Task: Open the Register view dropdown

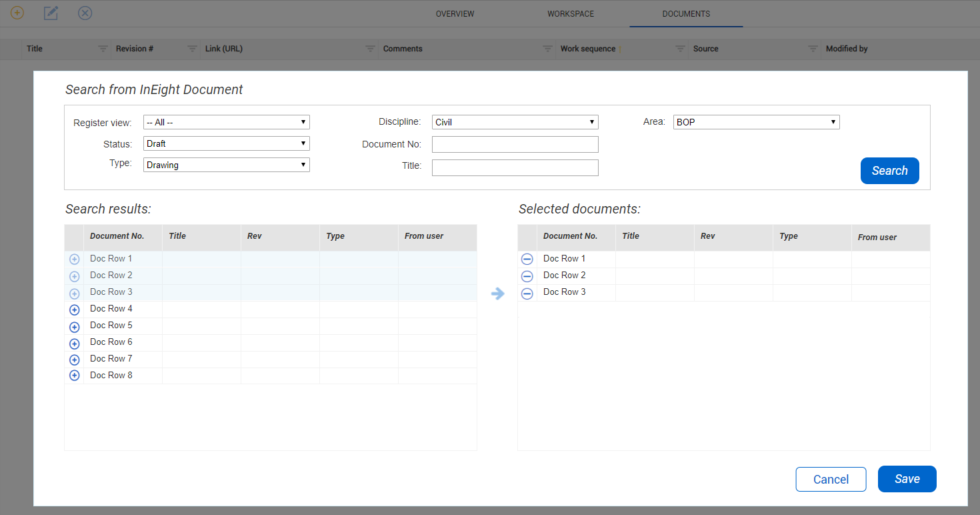Action: click(226, 122)
